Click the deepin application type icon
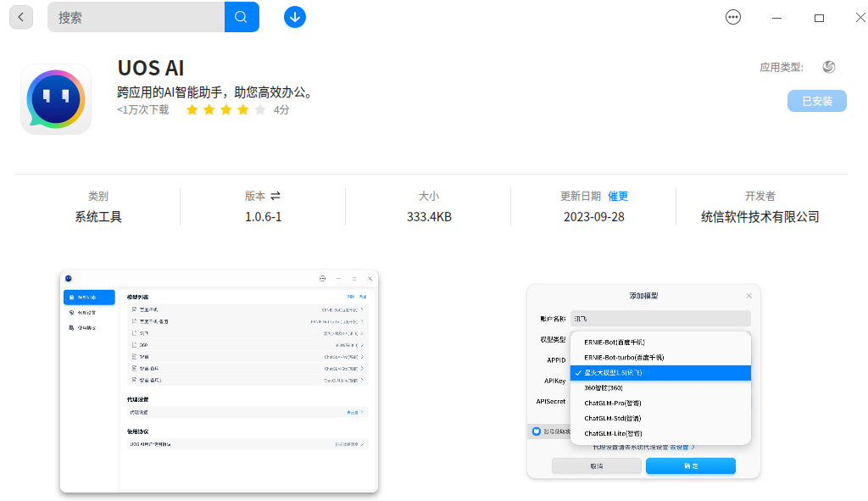Viewport: 868px width, 501px height. pyautogui.click(x=829, y=67)
